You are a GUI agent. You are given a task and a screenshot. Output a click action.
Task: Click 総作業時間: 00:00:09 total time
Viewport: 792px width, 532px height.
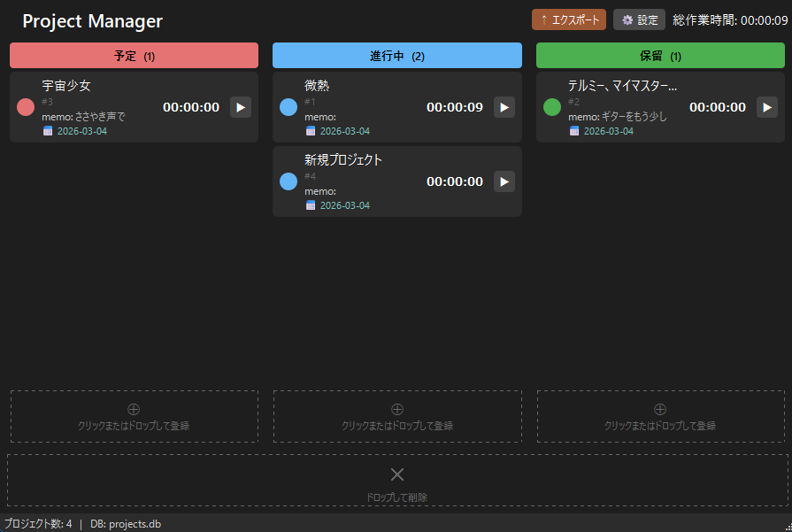click(730, 20)
